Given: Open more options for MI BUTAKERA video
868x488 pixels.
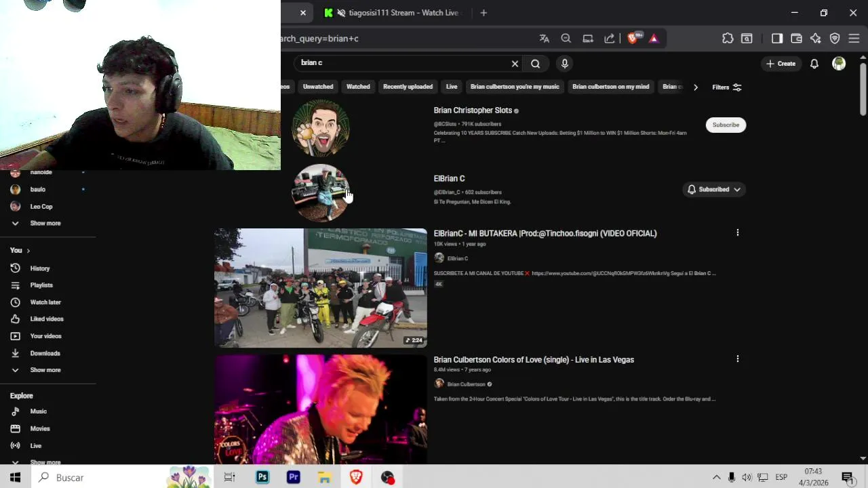Looking at the screenshot, I should 737,232.
